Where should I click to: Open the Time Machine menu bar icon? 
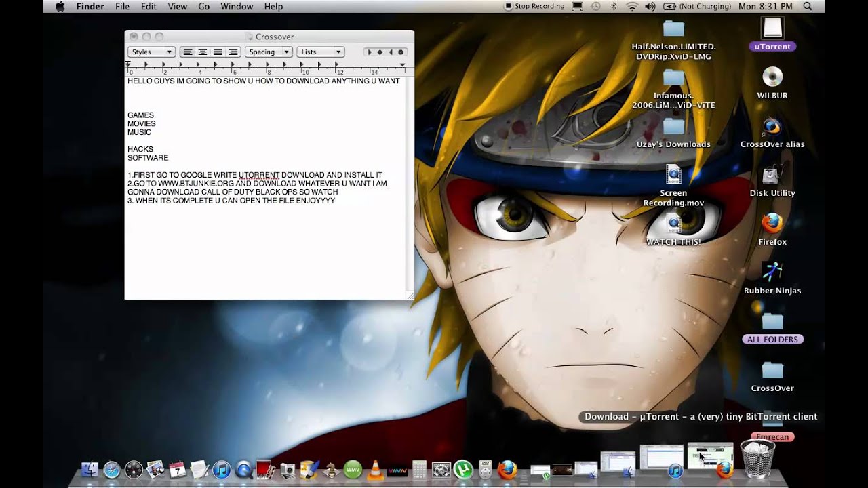click(595, 6)
